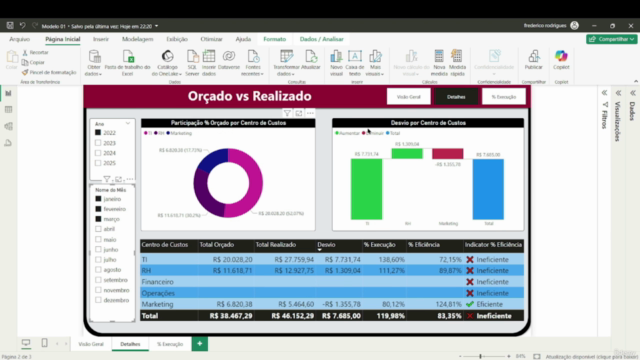
Task: Click Recortar in clipboard group
Action: (x=35, y=52)
